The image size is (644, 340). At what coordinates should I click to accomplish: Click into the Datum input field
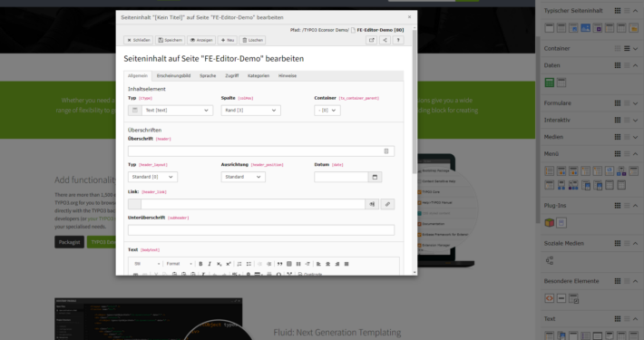click(x=341, y=177)
